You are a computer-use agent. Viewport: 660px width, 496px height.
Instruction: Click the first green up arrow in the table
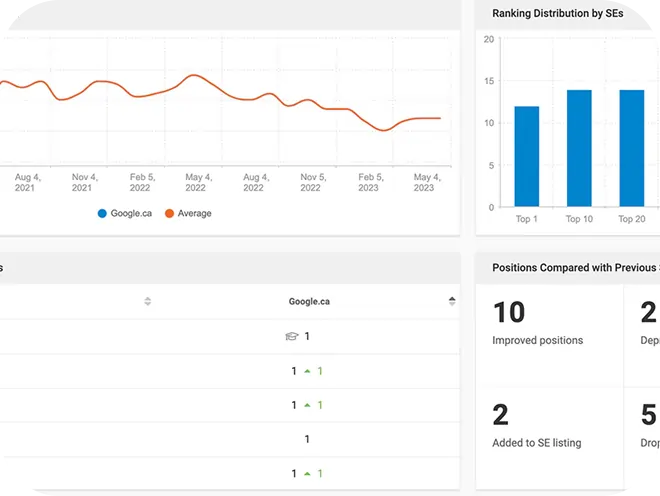(307, 371)
